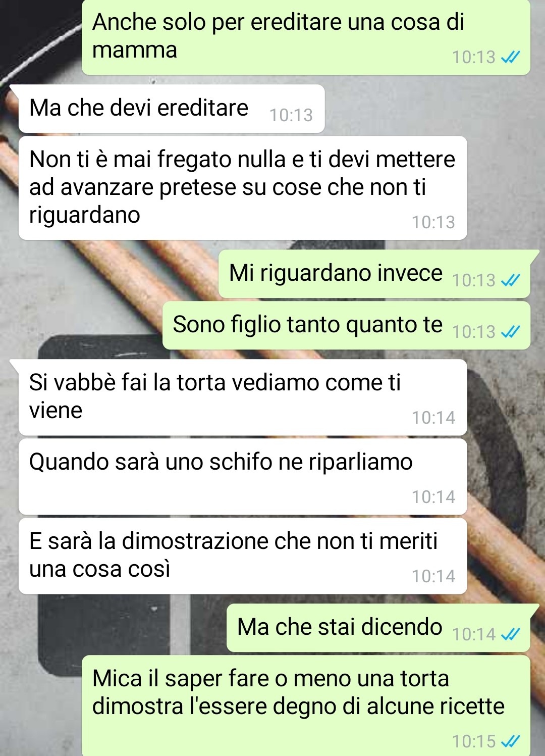
Task: Tap the bubble 'Mi riguardano invece'
Action: click(x=374, y=274)
